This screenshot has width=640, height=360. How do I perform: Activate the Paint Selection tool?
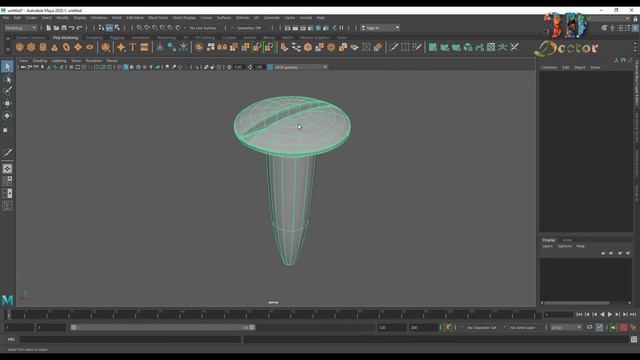tap(7, 91)
